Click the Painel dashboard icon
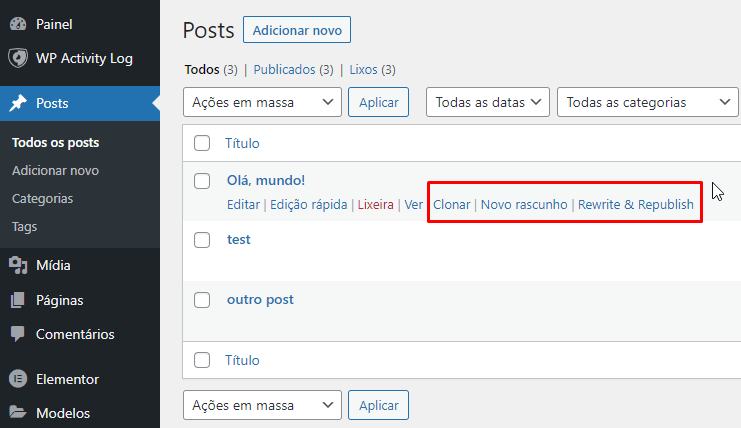This screenshot has height=428, width=741. [18, 23]
